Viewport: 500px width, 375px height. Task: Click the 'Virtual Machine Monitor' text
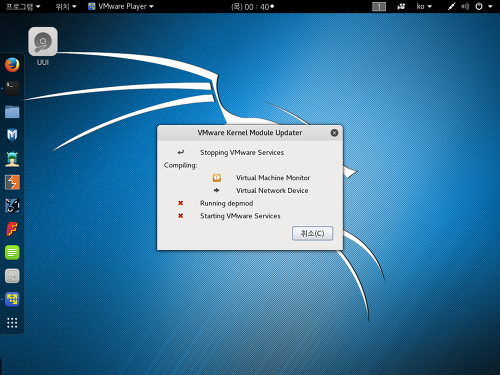click(x=273, y=178)
